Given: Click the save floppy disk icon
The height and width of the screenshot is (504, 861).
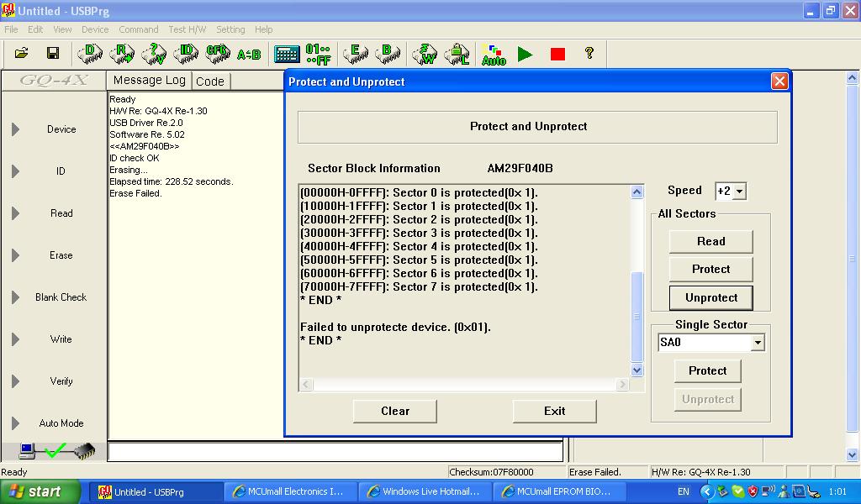Looking at the screenshot, I should (53, 53).
